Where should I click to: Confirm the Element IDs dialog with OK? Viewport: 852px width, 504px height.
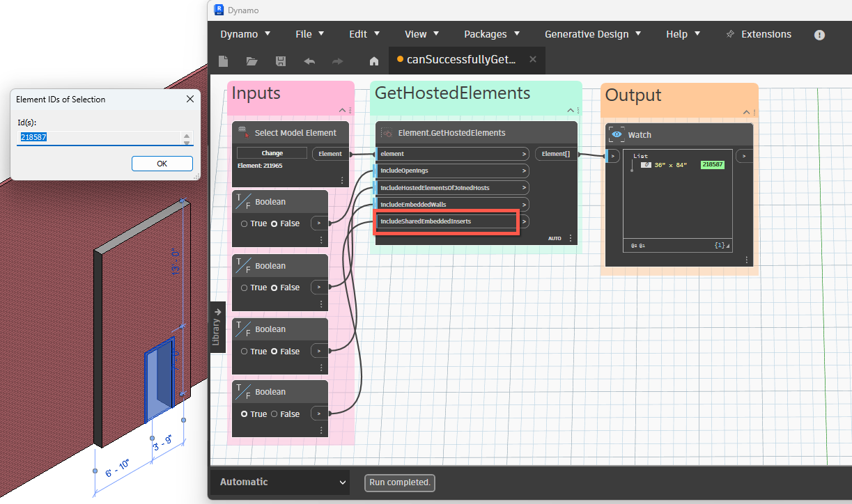click(162, 164)
